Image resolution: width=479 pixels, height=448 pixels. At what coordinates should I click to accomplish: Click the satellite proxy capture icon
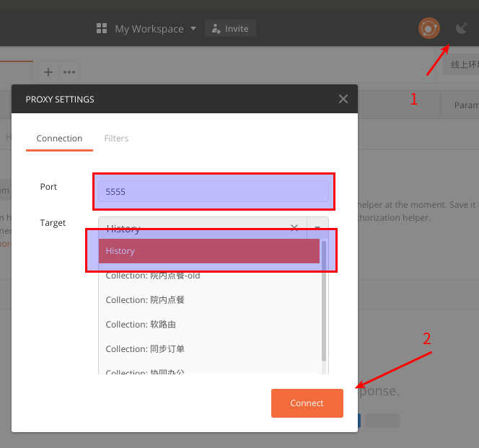462,29
